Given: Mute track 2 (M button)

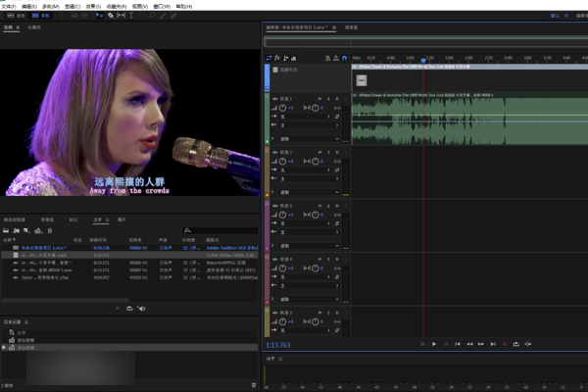Looking at the screenshot, I should click(319, 152).
